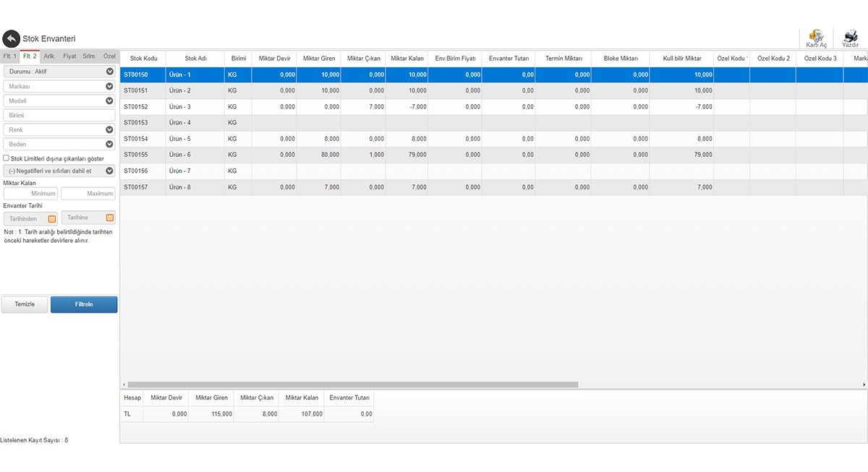Screen dimensions: 868x472
Task: Click the horizontal scrollbar under the table
Action: tap(353, 385)
